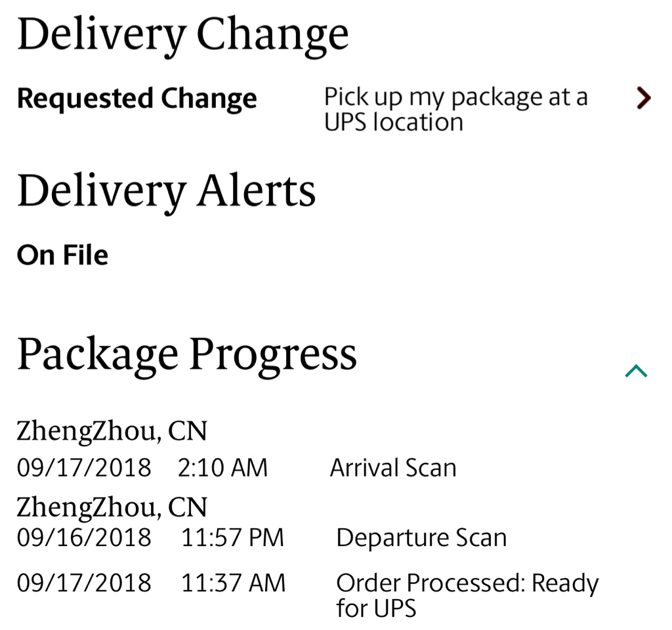
Task: Tap the 11:57 PM timestamp
Action: (x=232, y=537)
